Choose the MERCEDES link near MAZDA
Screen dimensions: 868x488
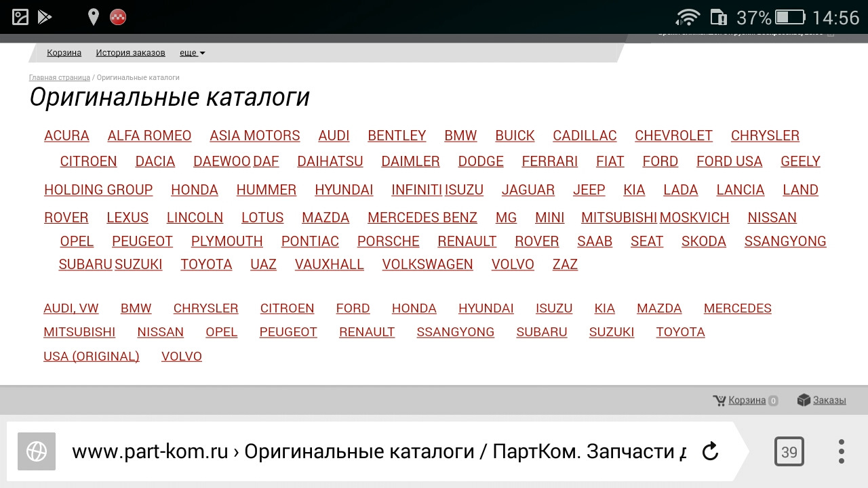point(738,308)
